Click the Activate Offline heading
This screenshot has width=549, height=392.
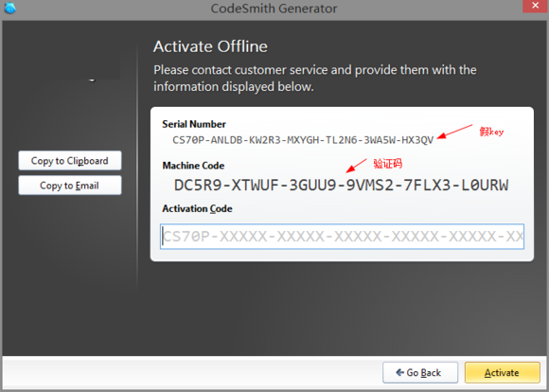tap(210, 46)
